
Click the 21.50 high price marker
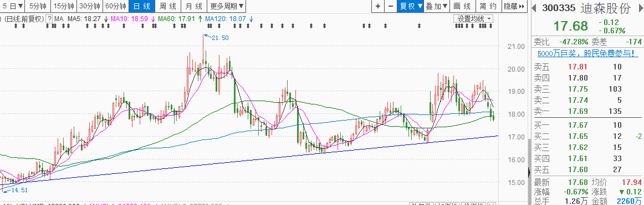click(x=219, y=37)
